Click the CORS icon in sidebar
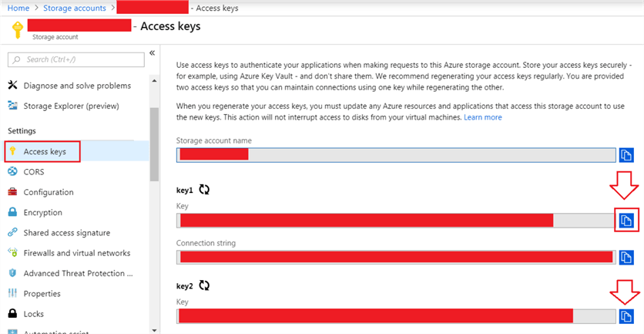 pyautogui.click(x=13, y=172)
